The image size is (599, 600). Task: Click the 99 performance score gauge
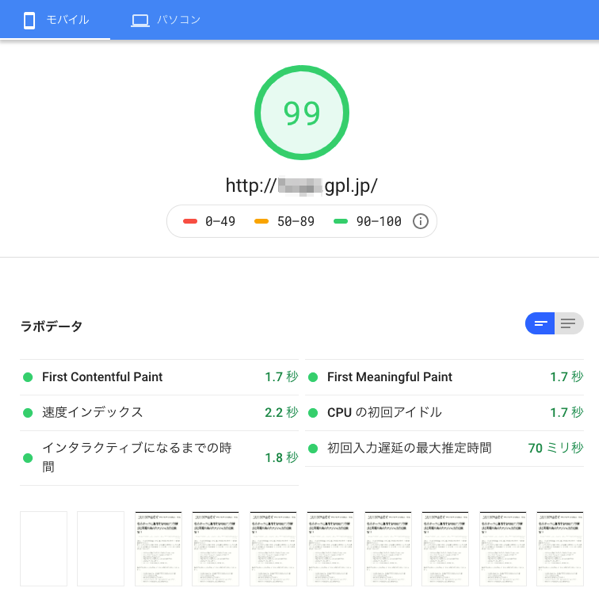tap(302, 112)
